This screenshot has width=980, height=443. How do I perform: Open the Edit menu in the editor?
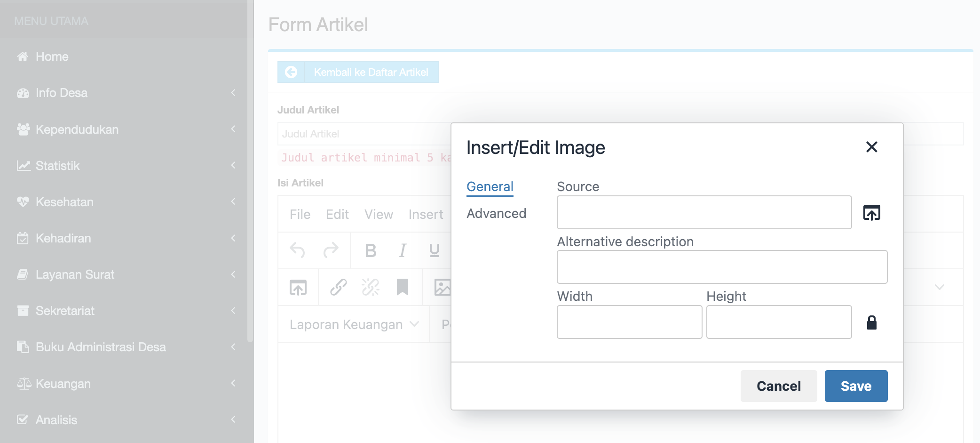click(337, 214)
